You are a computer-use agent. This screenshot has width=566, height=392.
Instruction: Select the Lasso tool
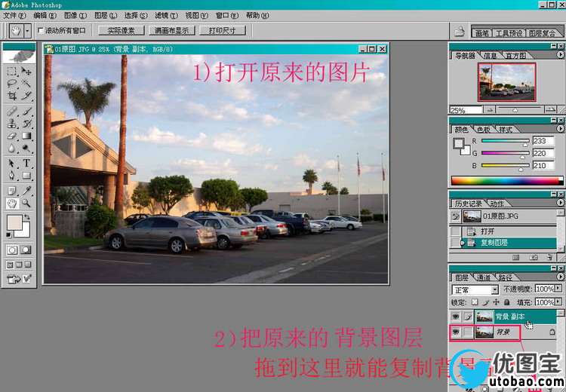pyautogui.click(x=12, y=84)
